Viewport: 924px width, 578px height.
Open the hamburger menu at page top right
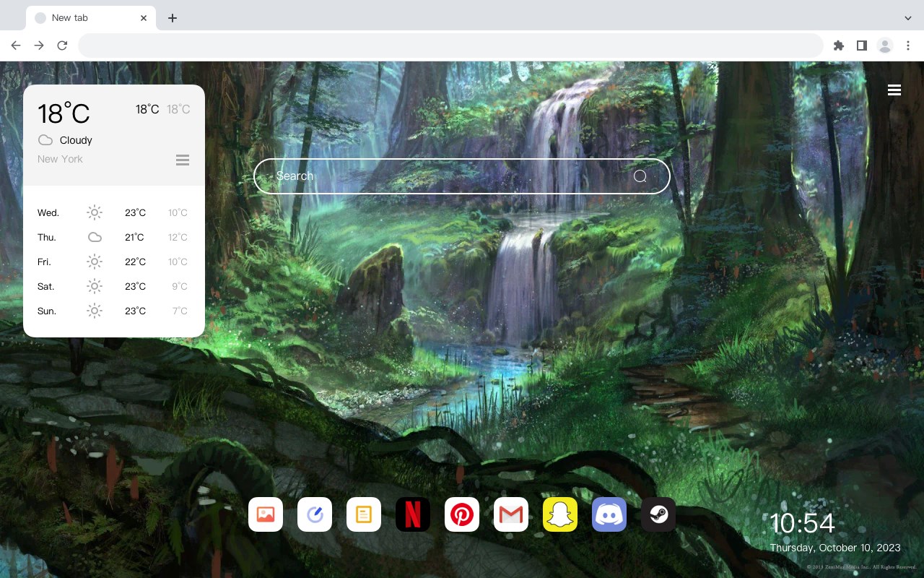point(894,90)
